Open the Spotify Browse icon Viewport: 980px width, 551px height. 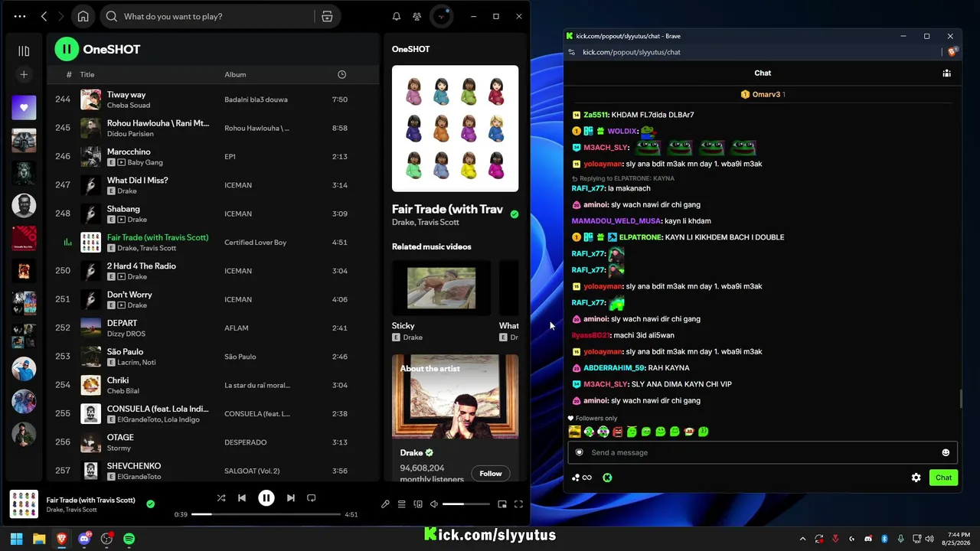tap(327, 16)
